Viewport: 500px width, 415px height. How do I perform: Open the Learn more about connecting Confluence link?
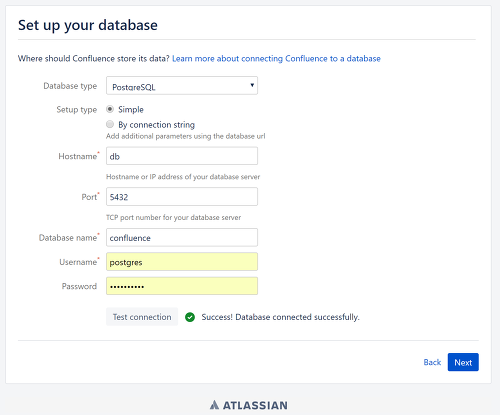tap(276, 59)
